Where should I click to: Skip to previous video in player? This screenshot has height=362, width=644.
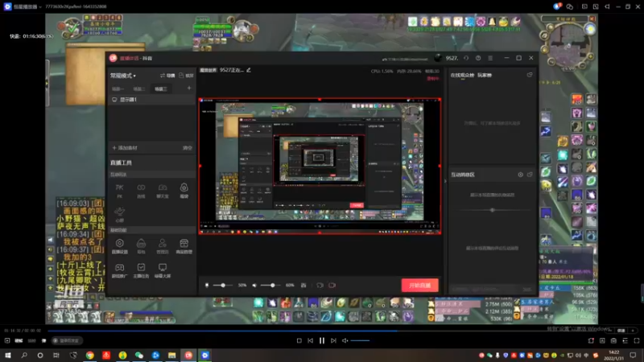click(311, 340)
